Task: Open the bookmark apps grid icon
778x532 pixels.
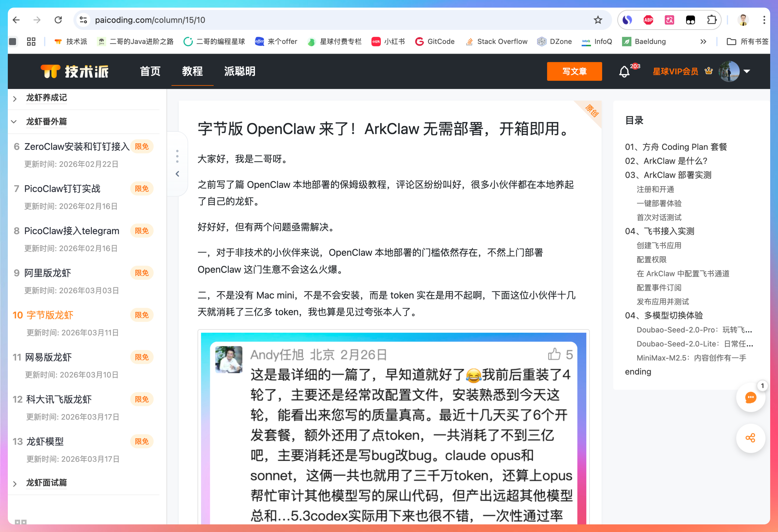Action: (x=31, y=42)
